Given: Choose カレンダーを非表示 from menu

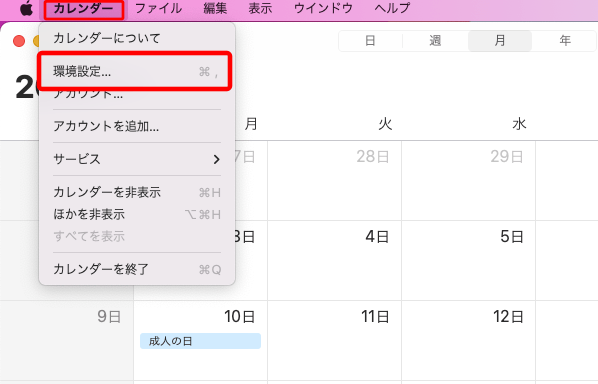Looking at the screenshot, I should [x=137, y=192].
